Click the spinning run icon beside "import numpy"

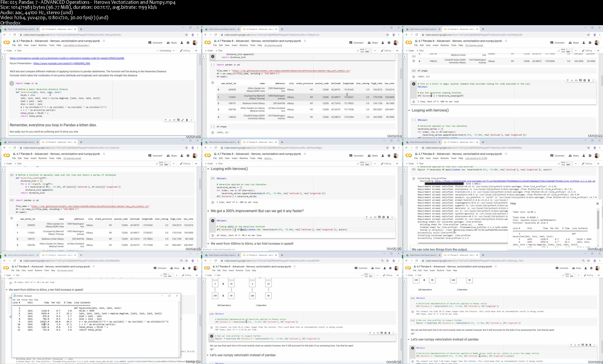(x=12, y=83)
